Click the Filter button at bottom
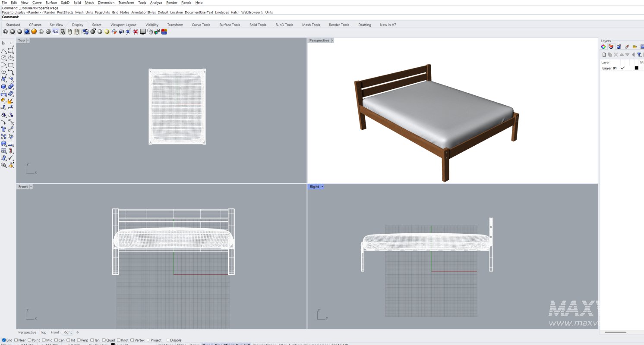This screenshot has height=345, width=644. (281, 344)
